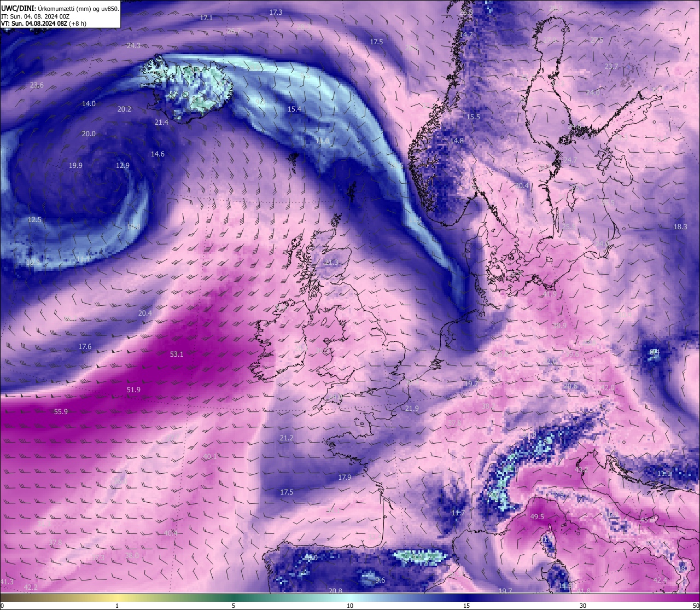Viewport: 700px width, 610px height.
Task: Click the 14.6 value south of Iceland
Action: point(157,154)
